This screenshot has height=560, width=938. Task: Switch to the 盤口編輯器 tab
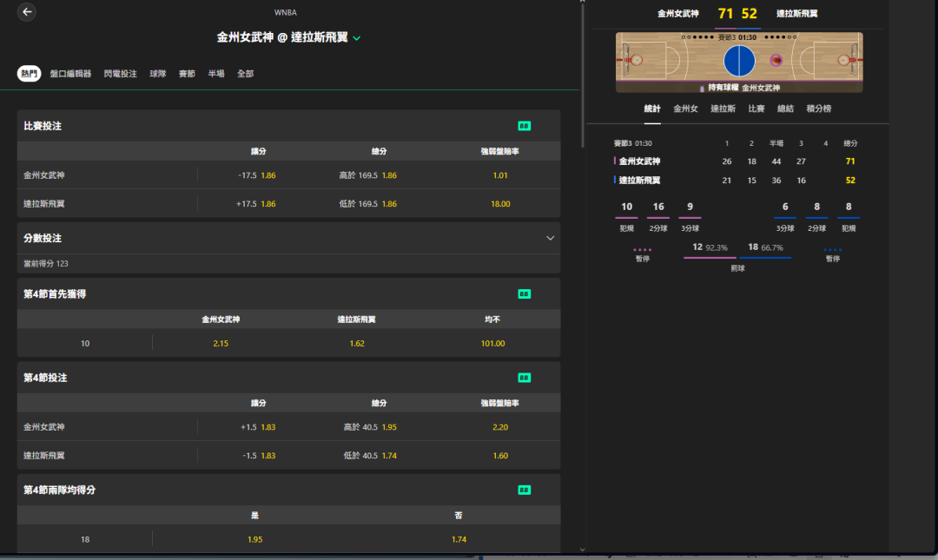(x=70, y=74)
